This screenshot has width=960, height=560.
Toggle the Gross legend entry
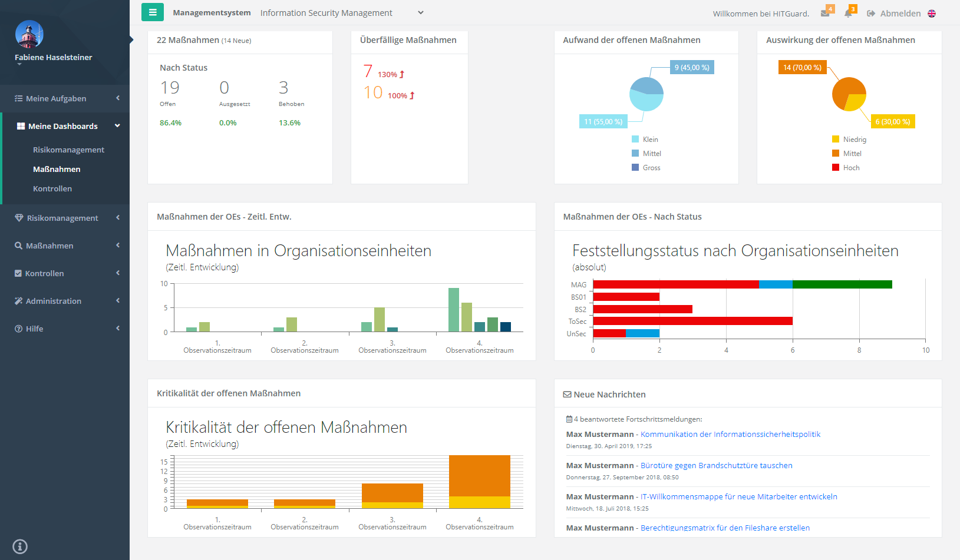click(646, 168)
